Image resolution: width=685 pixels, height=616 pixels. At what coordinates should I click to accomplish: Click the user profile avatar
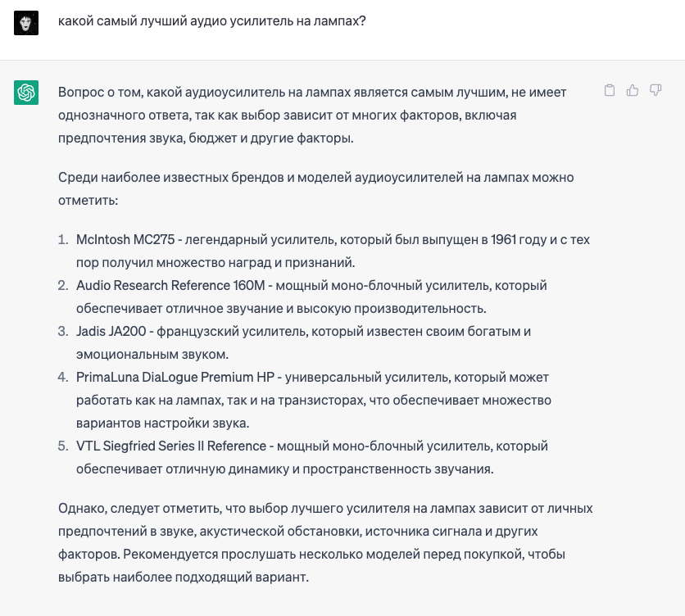[x=26, y=22]
